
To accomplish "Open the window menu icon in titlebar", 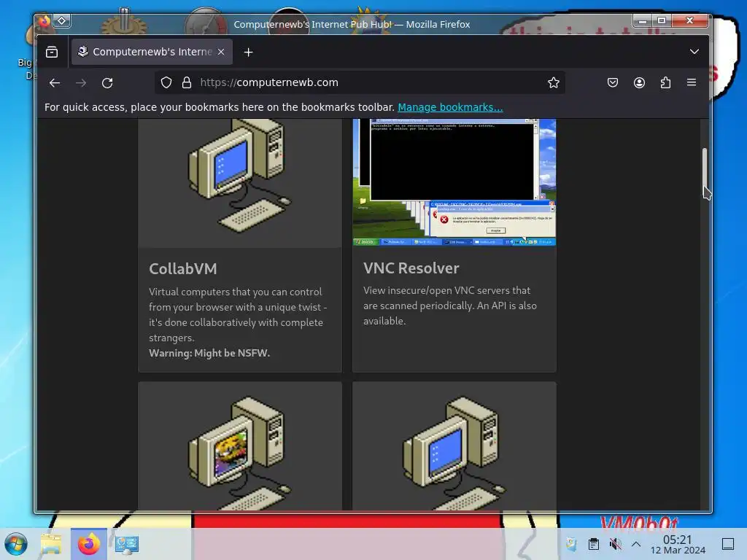I will (44, 21).
